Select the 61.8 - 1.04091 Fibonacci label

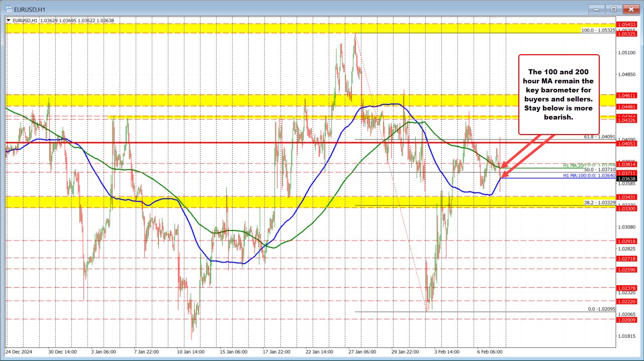click(601, 137)
